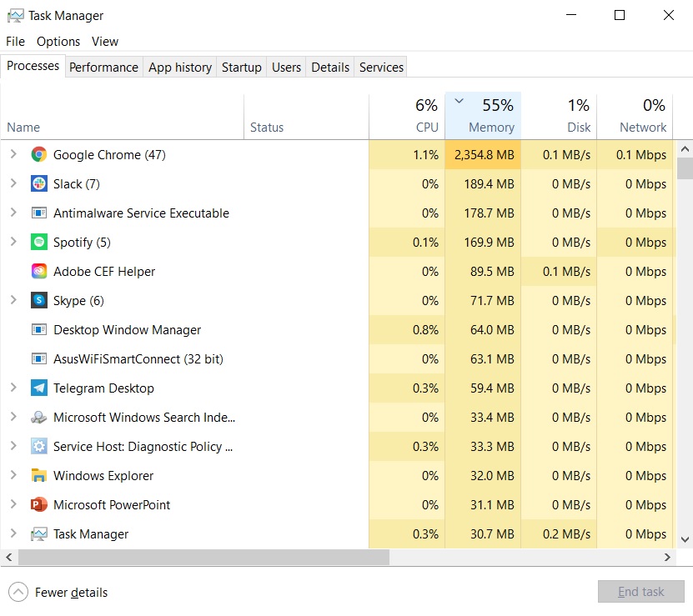Switch to the App history tab

pyautogui.click(x=180, y=68)
